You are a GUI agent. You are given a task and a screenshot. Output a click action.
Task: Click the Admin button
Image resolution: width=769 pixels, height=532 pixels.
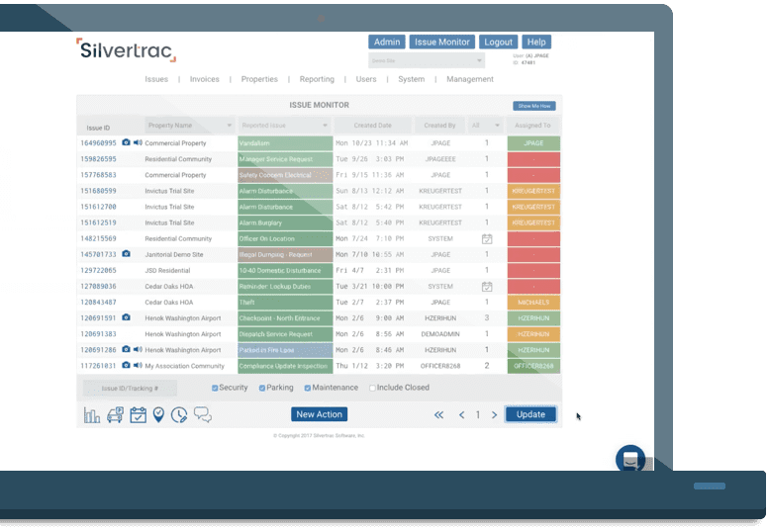[387, 43]
